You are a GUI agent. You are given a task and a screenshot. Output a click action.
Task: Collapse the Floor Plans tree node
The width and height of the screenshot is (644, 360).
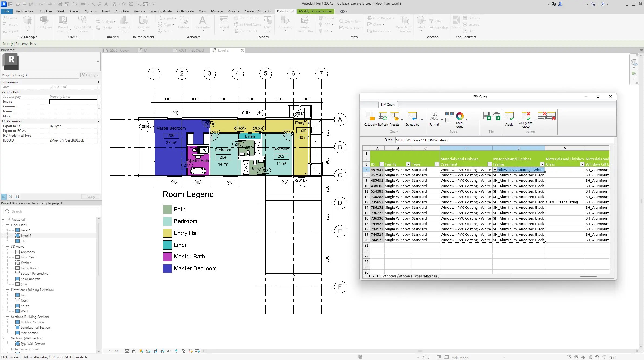click(8, 225)
